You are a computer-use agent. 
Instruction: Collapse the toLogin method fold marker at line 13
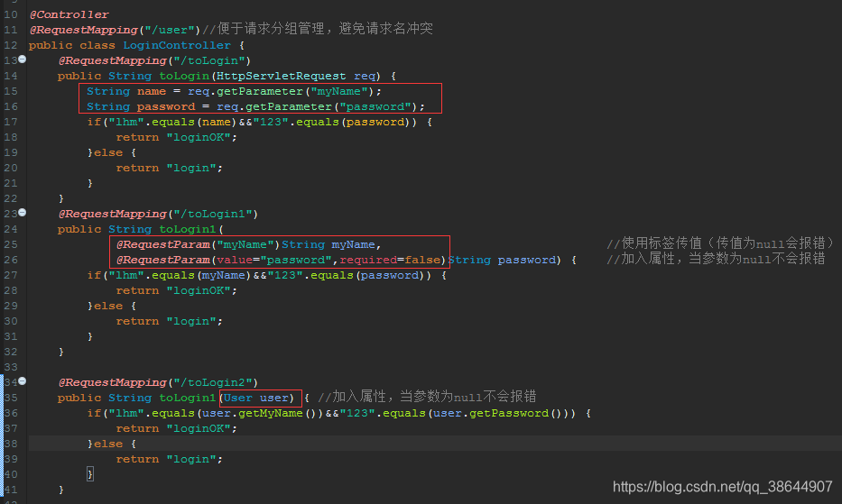click(x=22, y=60)
